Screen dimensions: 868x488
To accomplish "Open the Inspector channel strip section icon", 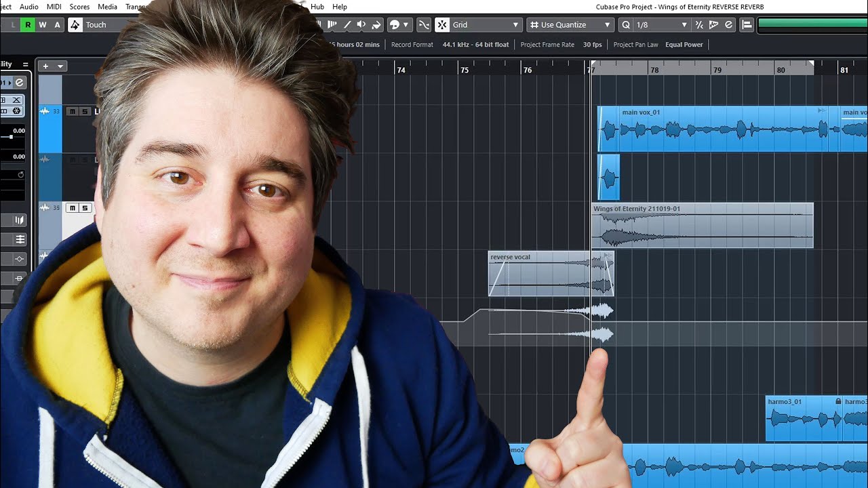I will (19, 220).
